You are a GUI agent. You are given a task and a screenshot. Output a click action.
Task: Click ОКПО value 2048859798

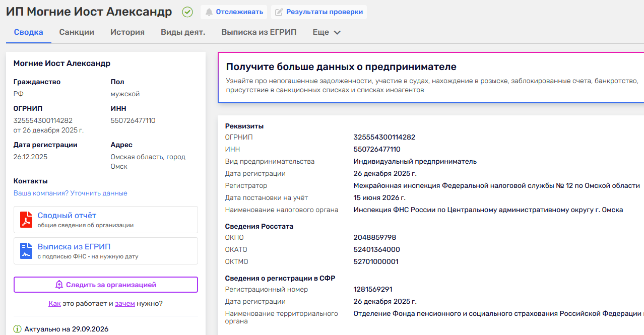click(x=375, y=237)
